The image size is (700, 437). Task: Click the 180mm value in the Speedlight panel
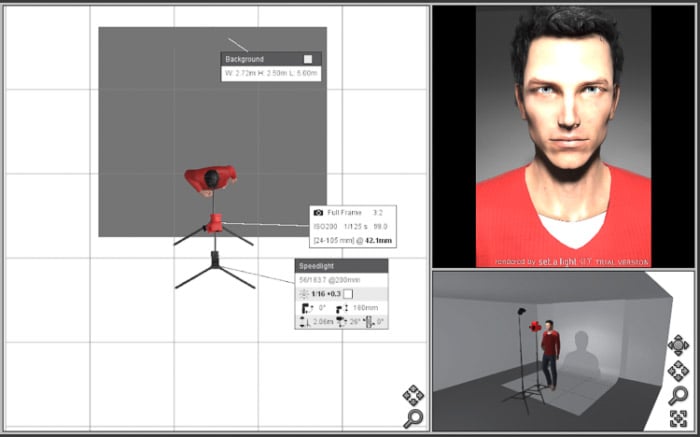[x=365, y=308]
